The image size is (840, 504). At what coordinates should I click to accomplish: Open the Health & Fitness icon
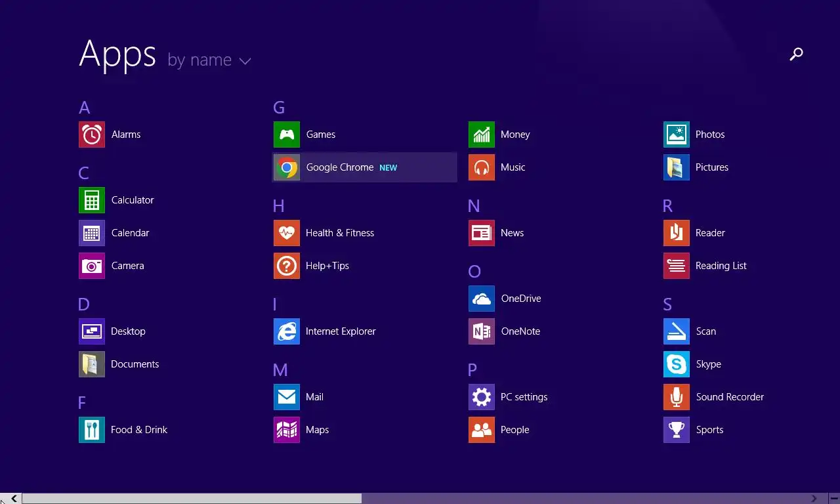click(x=287, y=233)
